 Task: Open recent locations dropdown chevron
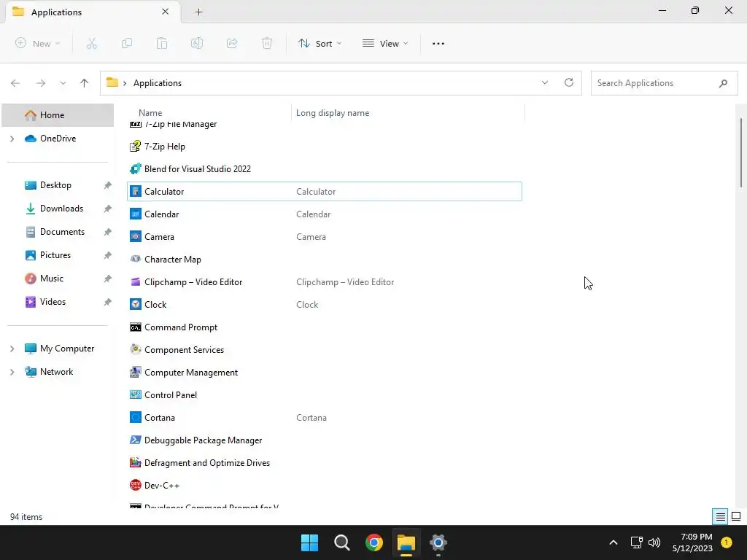pos(63,83)
